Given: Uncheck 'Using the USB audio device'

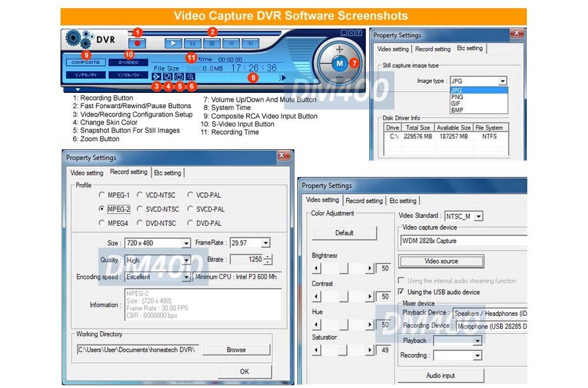Looking at the screenshot, I should (x=402, y=292).
